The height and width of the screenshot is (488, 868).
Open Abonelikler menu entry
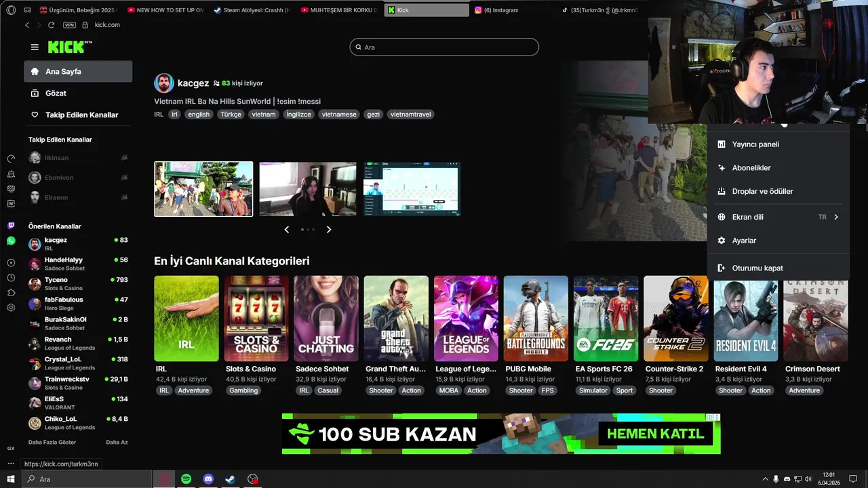tap(778, 167)
